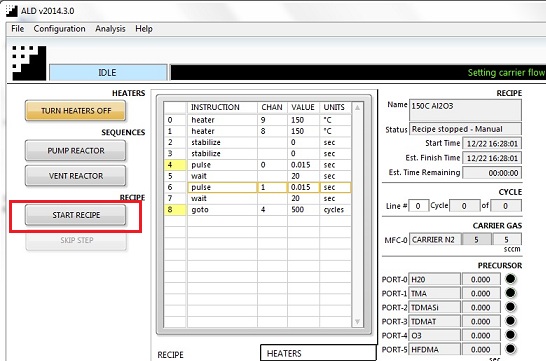This screenshot has height=361, width=546.
Task: Click the PORT-0 H20 precursor name
Action: 434,279
